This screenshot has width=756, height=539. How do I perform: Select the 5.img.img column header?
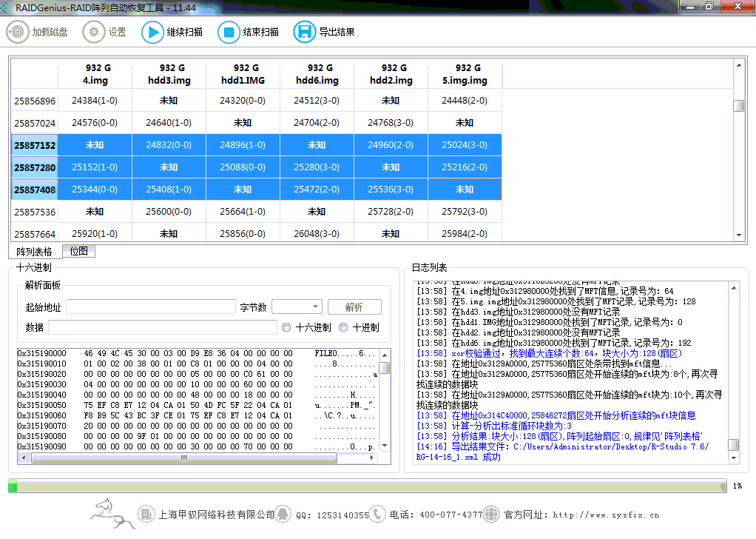pyautogui.click(x=465, y=74)
